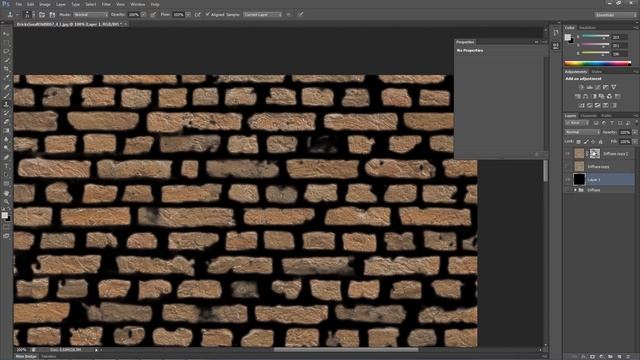Switch to the Swatches tab
The width and height of the screenshot is (640, 360).
click(588, 28)
